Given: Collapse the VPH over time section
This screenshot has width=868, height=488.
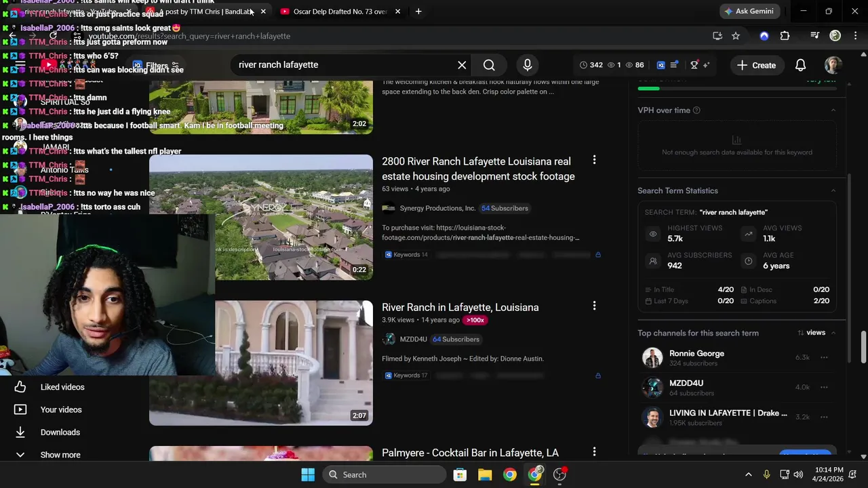Looking at the screenshot, I should pyautogui.click(x=833, y=110).
